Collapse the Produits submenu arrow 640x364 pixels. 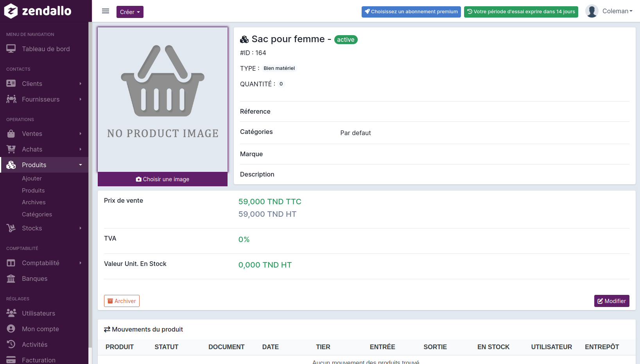pos(81,165)
